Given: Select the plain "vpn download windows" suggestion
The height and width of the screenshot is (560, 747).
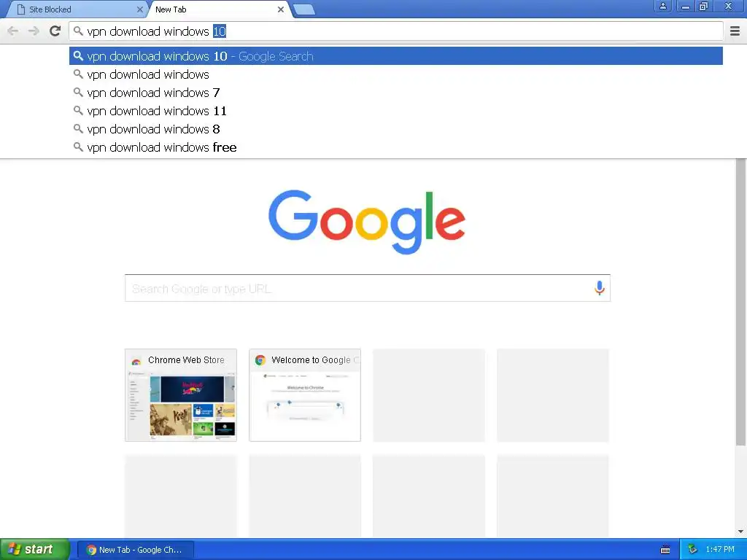Looking at the screenshot, I should point(396,75).
